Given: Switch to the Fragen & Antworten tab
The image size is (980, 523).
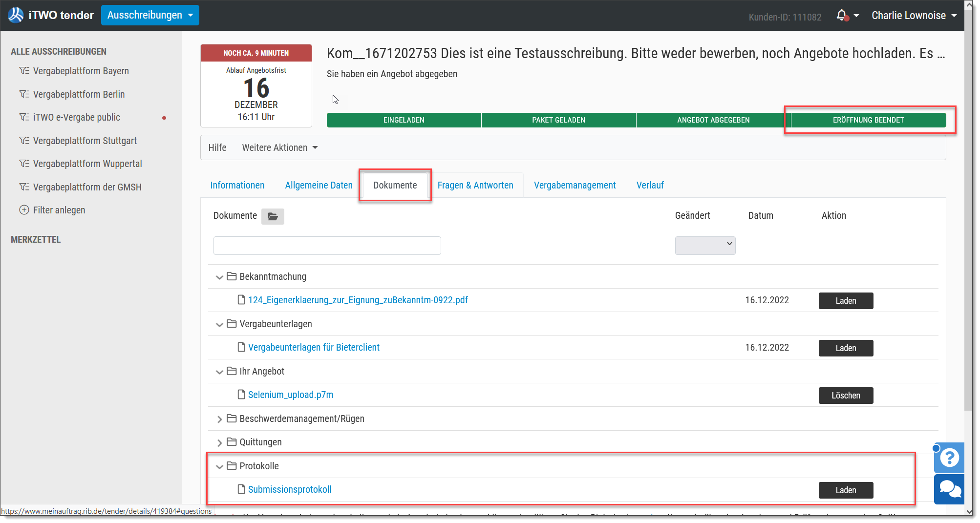Looking at the screenshot, I should tap(475, 185).
